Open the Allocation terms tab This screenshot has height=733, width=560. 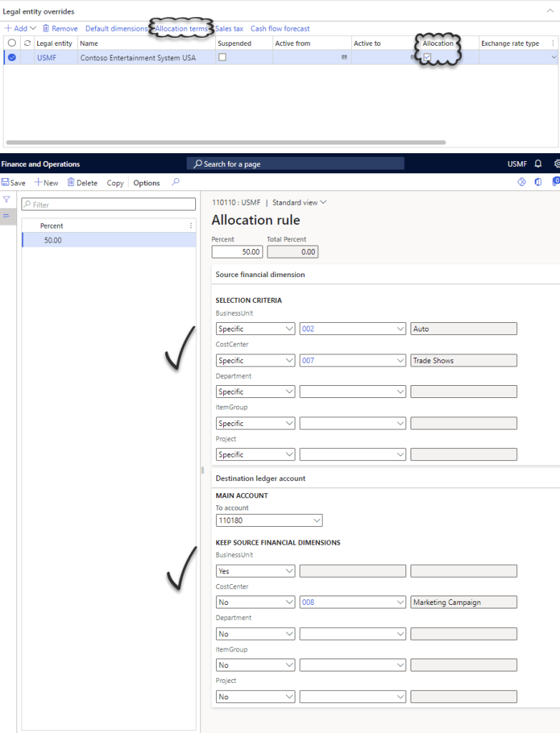pyautogui.click(x=183, y=29)
